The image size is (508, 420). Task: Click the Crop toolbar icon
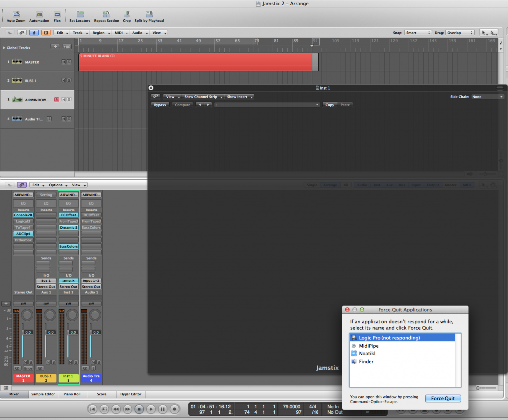127,15
